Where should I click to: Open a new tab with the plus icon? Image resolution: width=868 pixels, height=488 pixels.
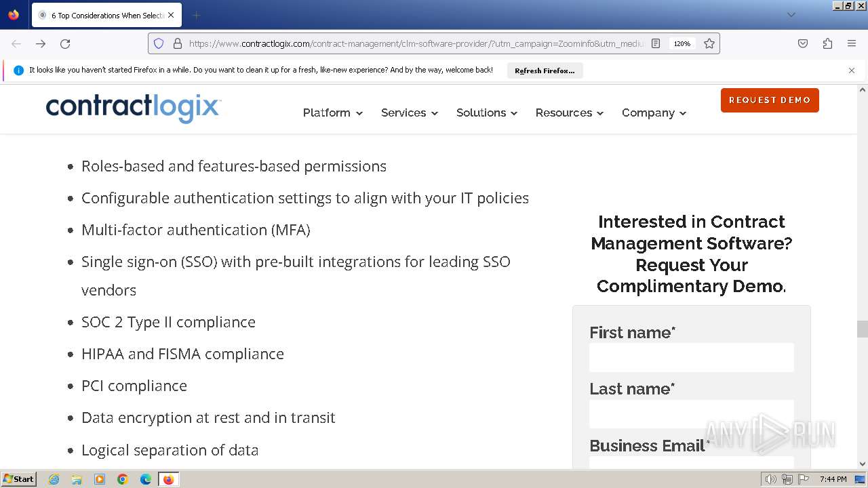(197, 15)
